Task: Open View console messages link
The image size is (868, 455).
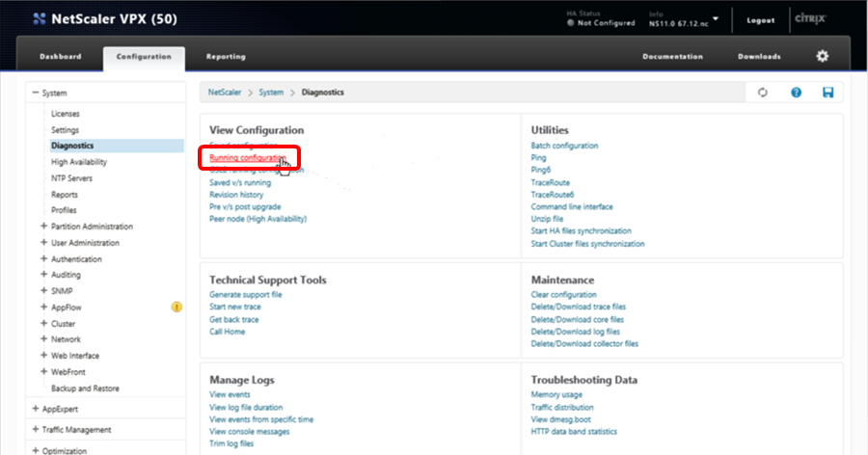Action: (x=250, y=432)
